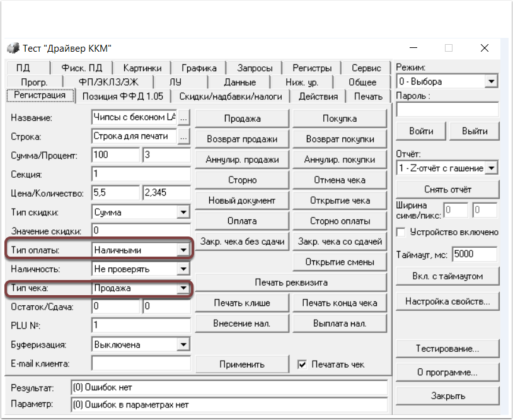Click the Сторно оплаты button

pos(340,221)
